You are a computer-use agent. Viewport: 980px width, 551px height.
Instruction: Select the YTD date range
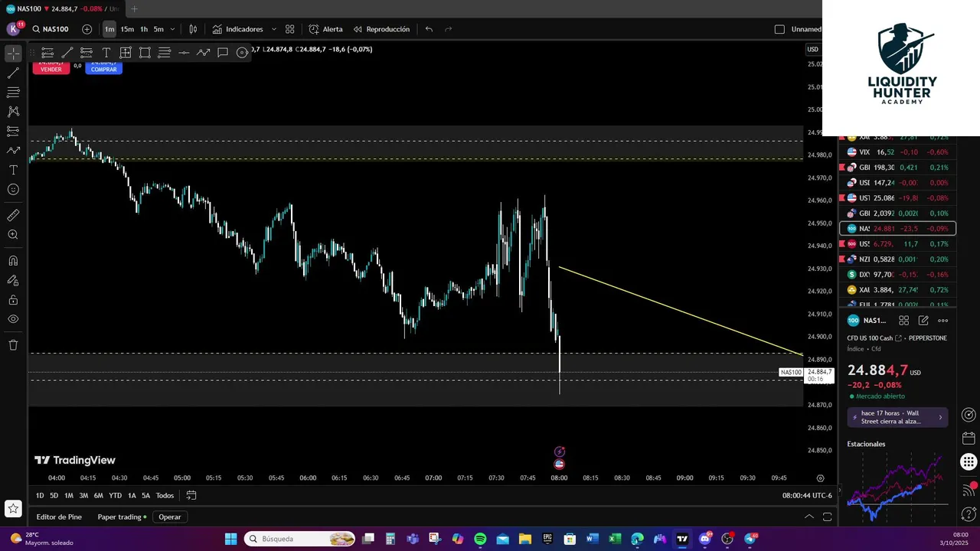point(115,495)
